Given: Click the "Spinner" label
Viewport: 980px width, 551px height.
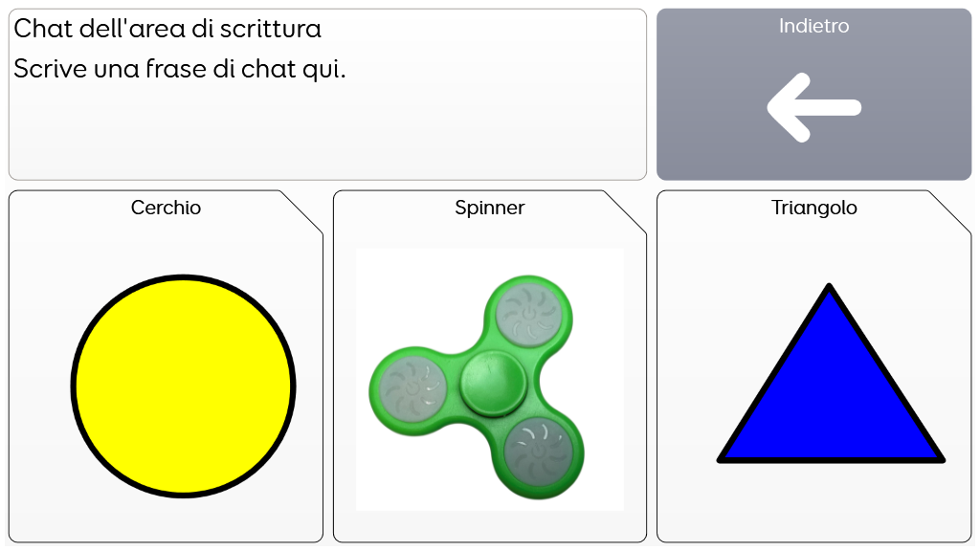Looking at the screenshot, I should tap(489, 208).
